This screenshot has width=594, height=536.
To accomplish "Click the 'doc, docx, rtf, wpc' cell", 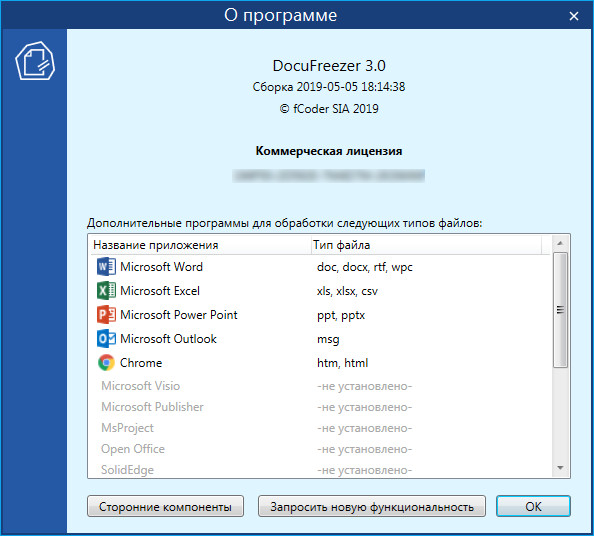I will [x=365, y=267].
